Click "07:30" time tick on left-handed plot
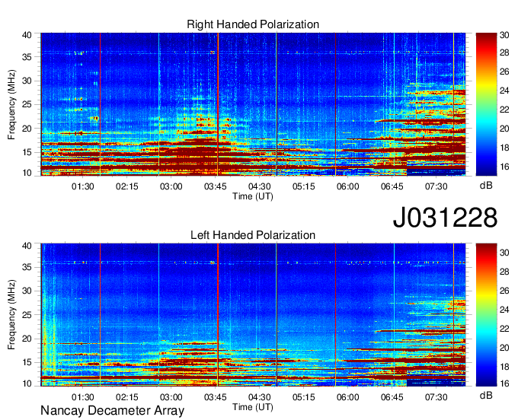Screen dimensions: 518x420 tap(436, 397)
